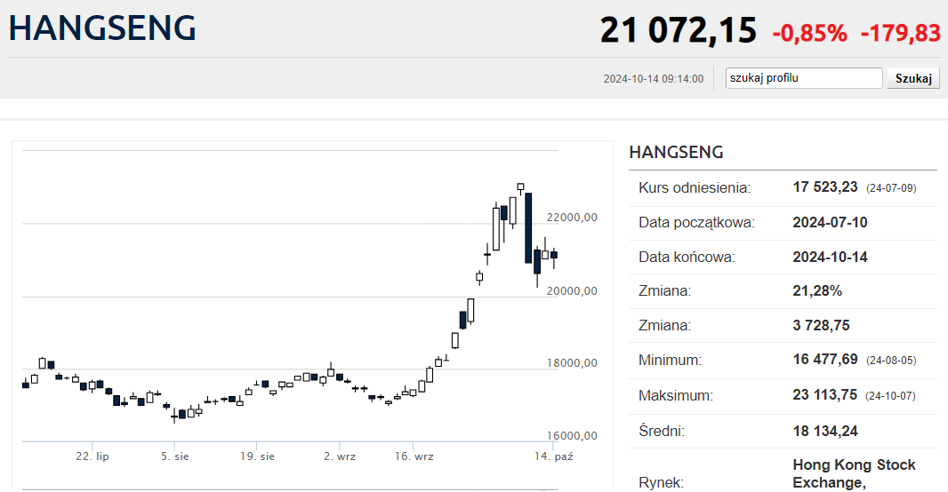The height and width of the screenshot is (492, 948).
Task: Click the '19. sie' date axis label
Action: pyautogui.click(x=258, y=456)
